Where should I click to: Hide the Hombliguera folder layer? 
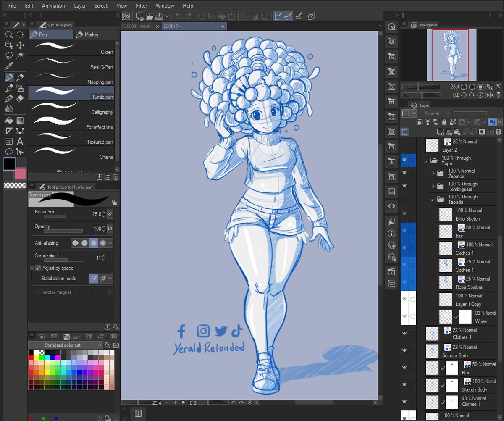(404, 186)
